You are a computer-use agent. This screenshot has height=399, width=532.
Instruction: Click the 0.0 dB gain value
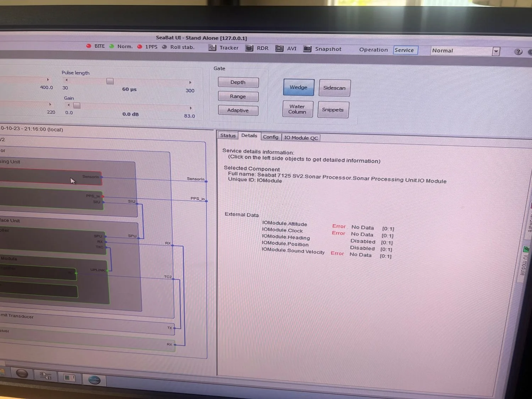click(131, 114)
